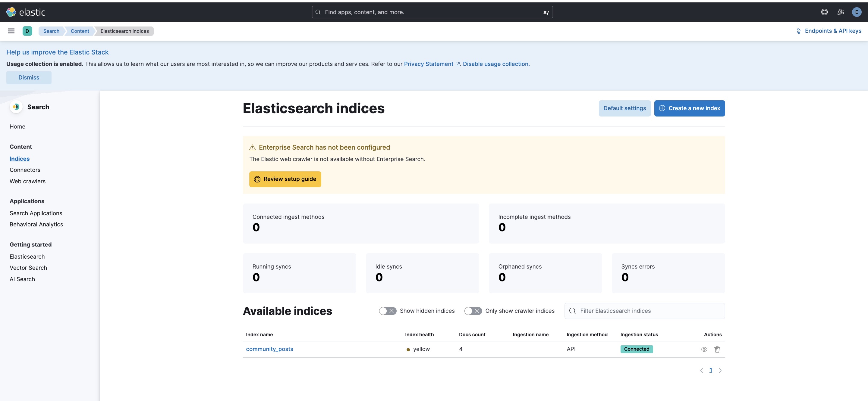
Task: Open Elasticsearch getting started page
Action: [27, 256]
